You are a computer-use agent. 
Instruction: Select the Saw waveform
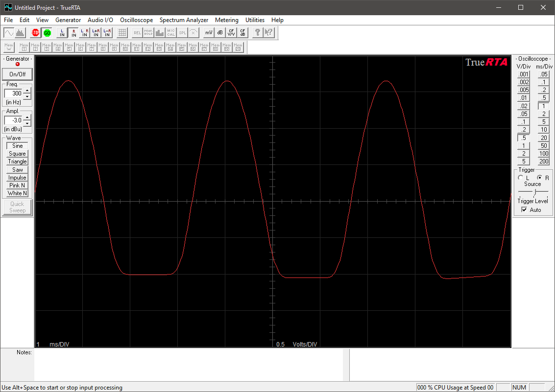(x=17, y=170)
